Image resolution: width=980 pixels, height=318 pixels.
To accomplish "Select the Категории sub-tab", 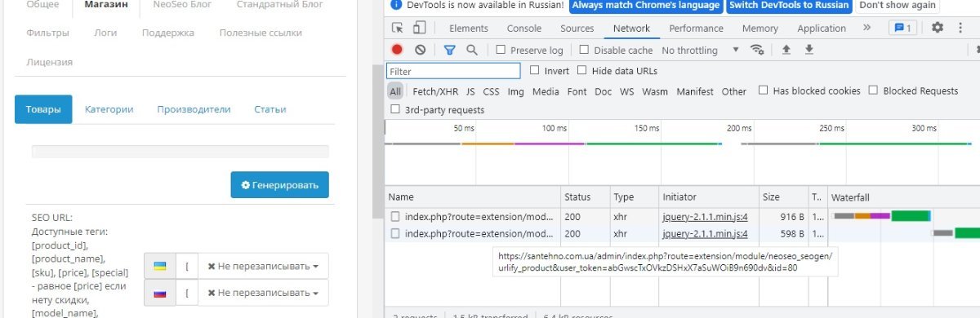I will click(109, 109).
